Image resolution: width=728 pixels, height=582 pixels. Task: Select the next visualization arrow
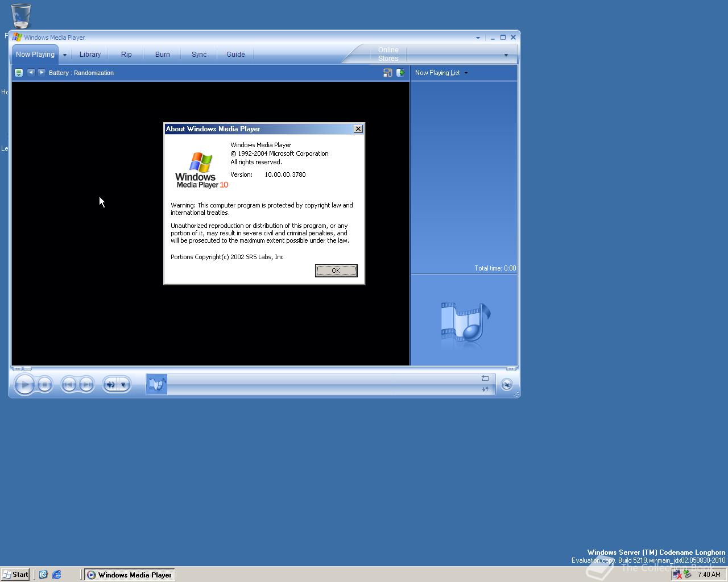click(x=41, y=72)
